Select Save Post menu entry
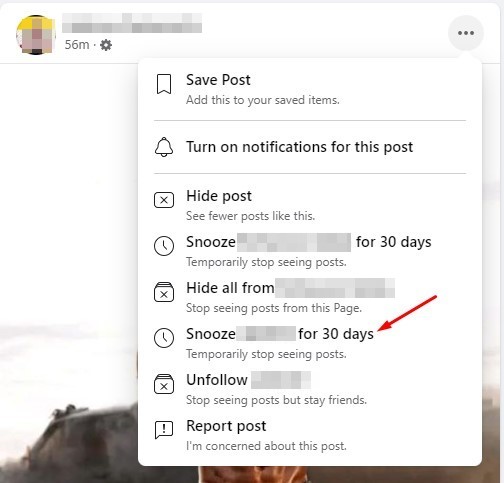 (x=310, y=89)
